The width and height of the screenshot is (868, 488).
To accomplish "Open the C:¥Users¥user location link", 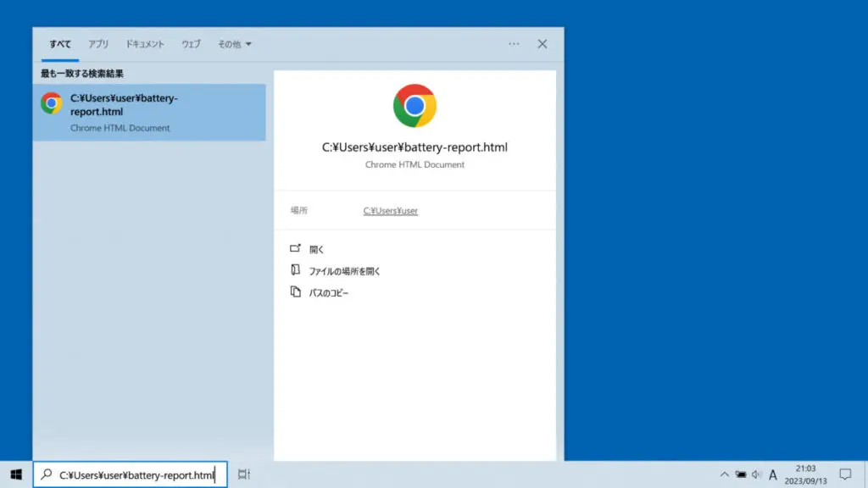I will (x=390, y=211).
